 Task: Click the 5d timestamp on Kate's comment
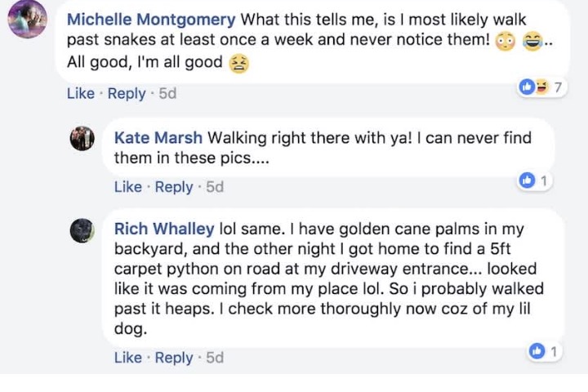[x=215, y=187]
